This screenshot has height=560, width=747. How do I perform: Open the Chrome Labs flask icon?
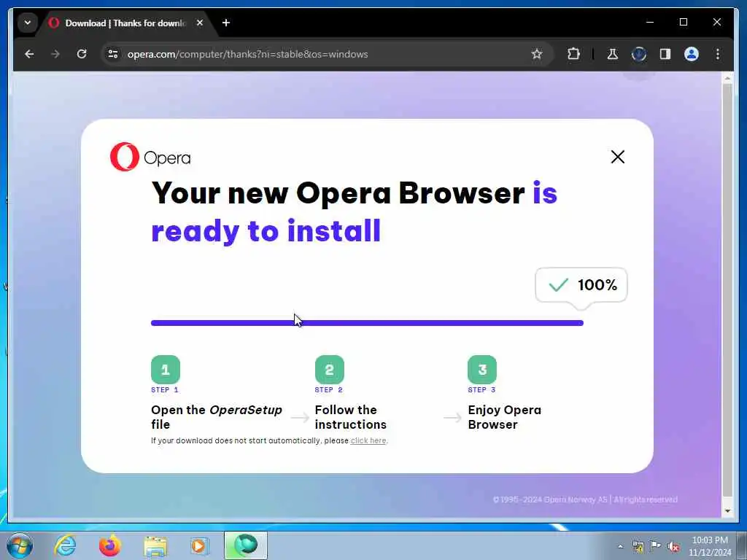613,54
